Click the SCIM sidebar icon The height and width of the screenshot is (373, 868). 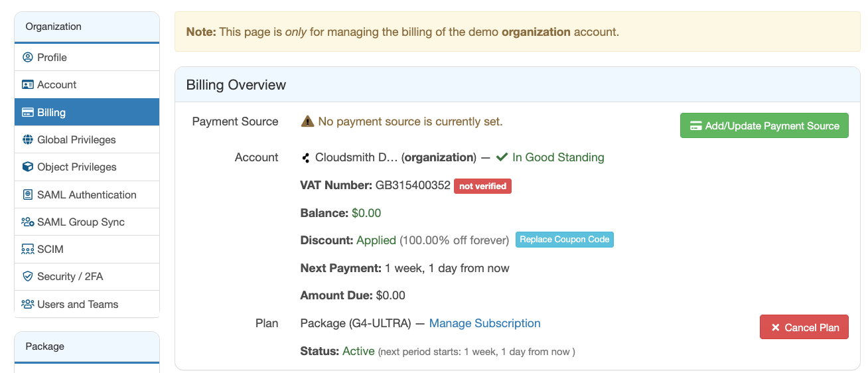[x=28, y=250]
